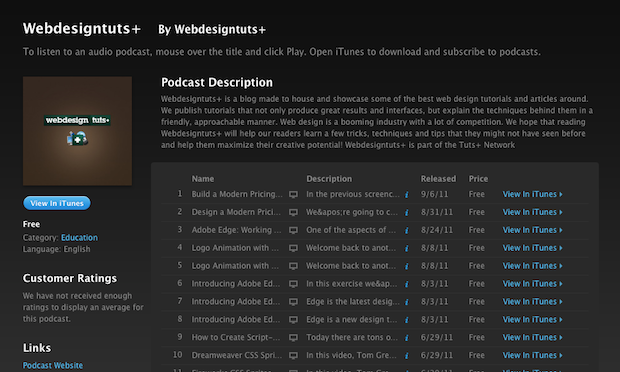Click video icon in row 5 Logo Animation

[293, 266]
